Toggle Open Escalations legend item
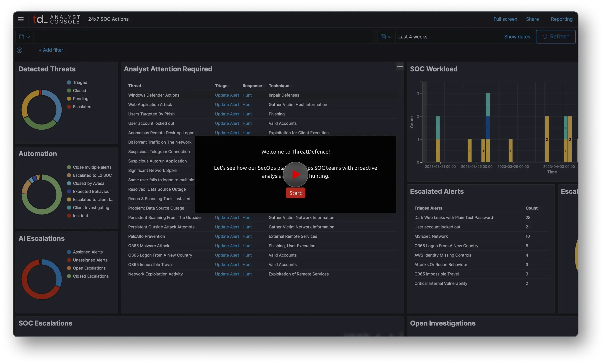 pos(86,268)
